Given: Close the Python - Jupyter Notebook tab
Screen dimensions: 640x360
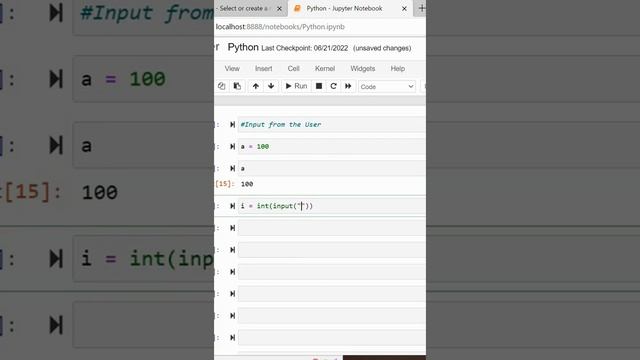Looking at the screenshot, I should tap(404, 8).
